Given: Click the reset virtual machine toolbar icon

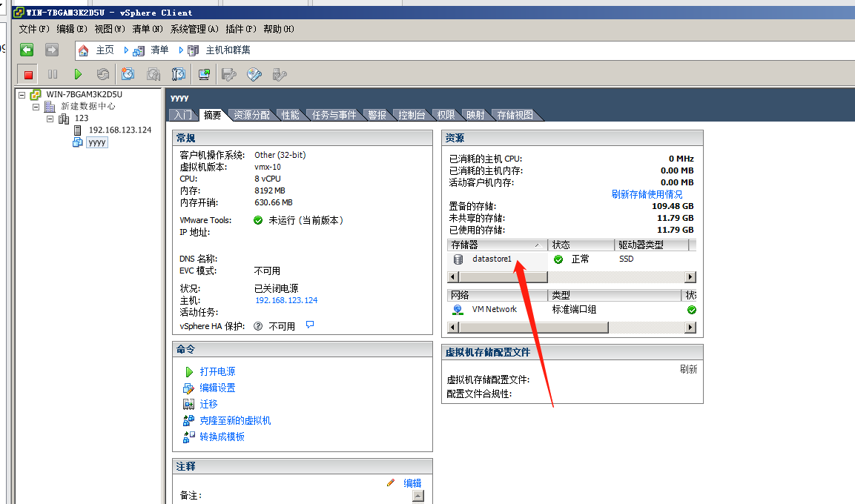Looking at the screenshot, I should 102,74.
